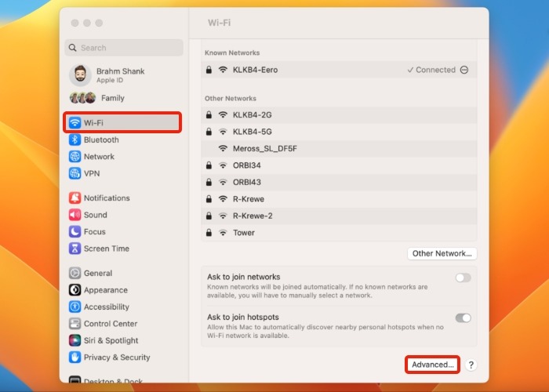Click the lock icon beside Tower
The height and width of the screenshot is (392, 549).
209,232
